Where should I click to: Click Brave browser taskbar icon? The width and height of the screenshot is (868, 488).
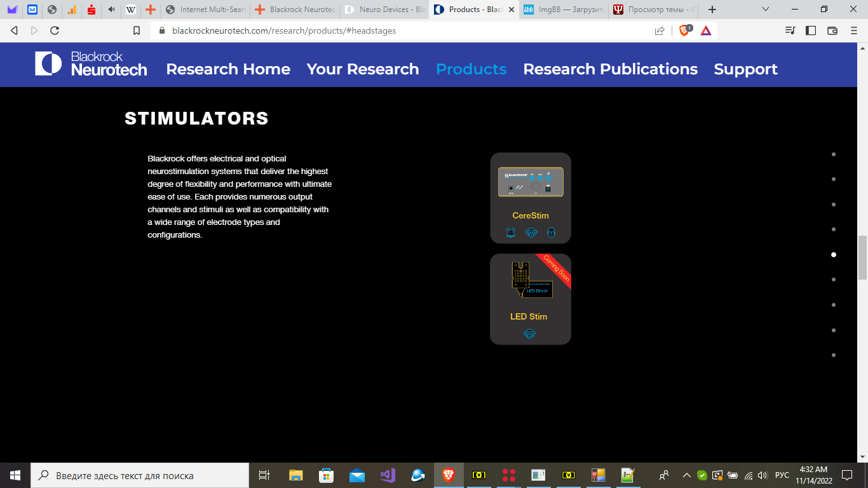449,475
